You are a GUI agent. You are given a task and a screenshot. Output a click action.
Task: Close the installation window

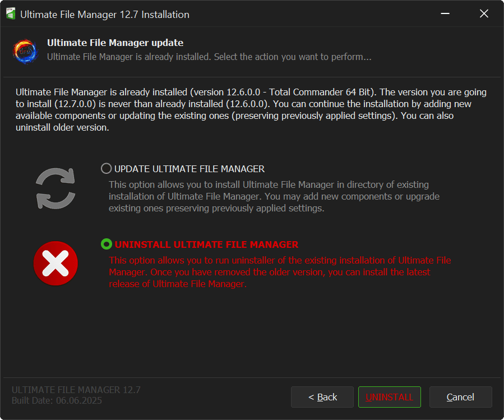click(484, 14)
